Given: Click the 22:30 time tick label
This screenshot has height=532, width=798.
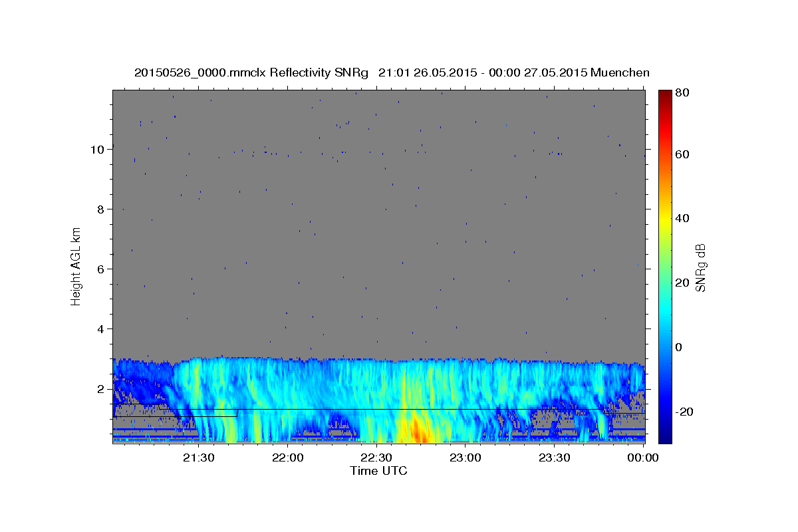Looking at the screenshot, I should (376, 458).
